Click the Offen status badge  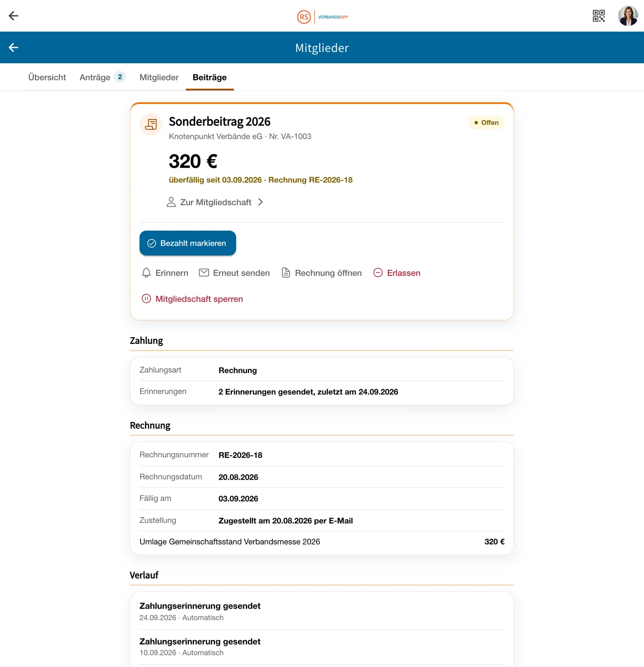486,122
